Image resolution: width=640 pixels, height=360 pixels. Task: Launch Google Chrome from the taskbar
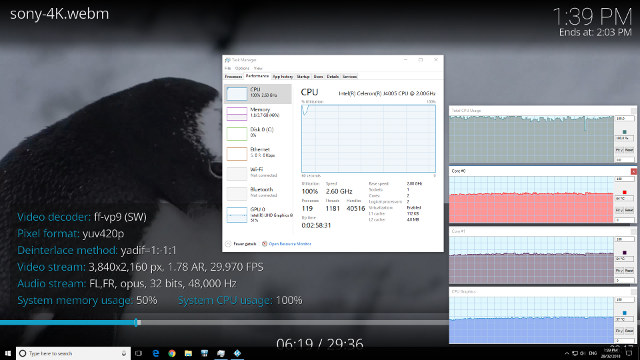click(x=172, y=353)
